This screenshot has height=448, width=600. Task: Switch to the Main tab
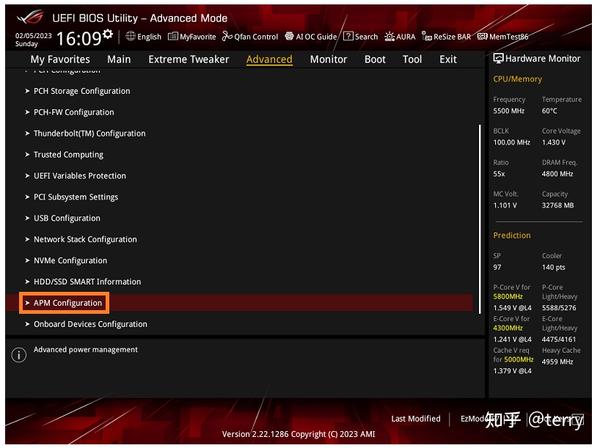click(119, 59)
